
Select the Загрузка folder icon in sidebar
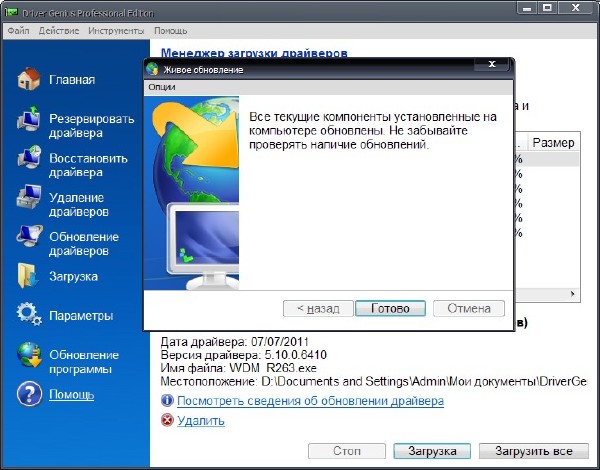click(28, 276)
